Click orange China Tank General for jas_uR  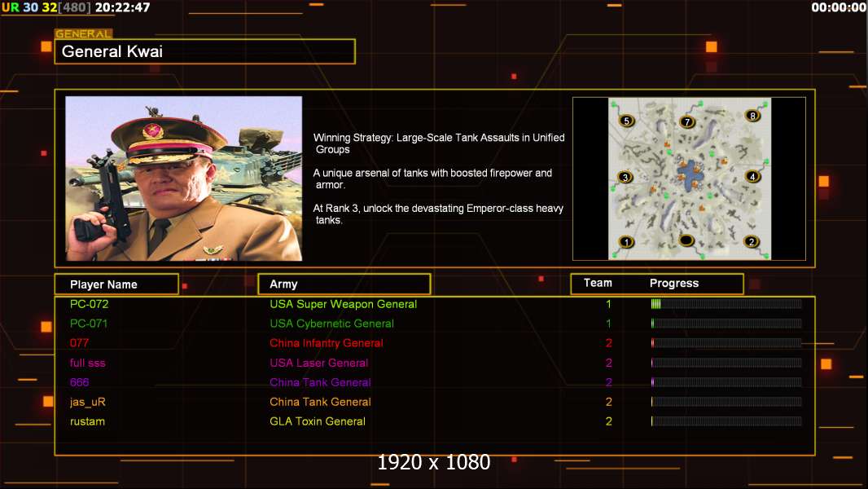tap(320, 402)
